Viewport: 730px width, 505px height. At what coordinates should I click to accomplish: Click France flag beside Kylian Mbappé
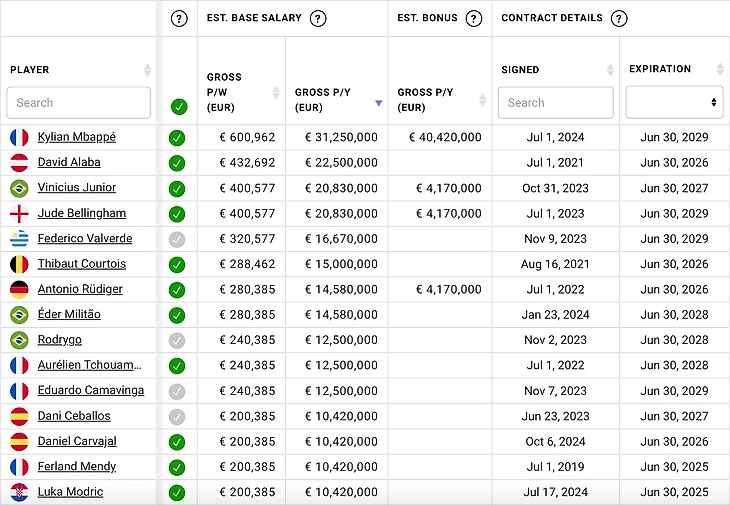pos(19,137)
